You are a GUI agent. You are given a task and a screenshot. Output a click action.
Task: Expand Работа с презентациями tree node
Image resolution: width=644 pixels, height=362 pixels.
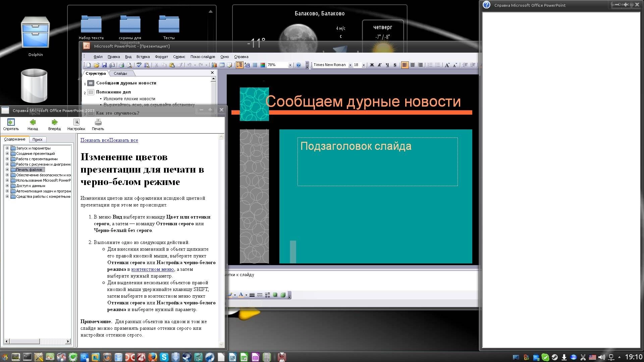click(x=7, y=159)
